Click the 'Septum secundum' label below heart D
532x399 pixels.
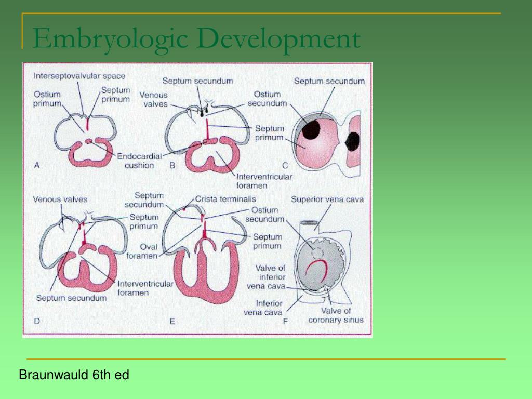(x=71, y=298)
